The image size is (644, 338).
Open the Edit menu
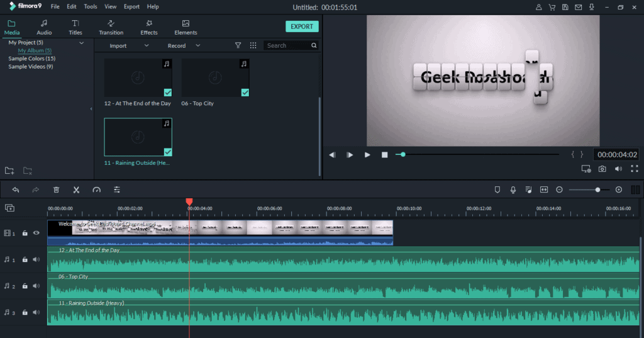coord(72,6)
